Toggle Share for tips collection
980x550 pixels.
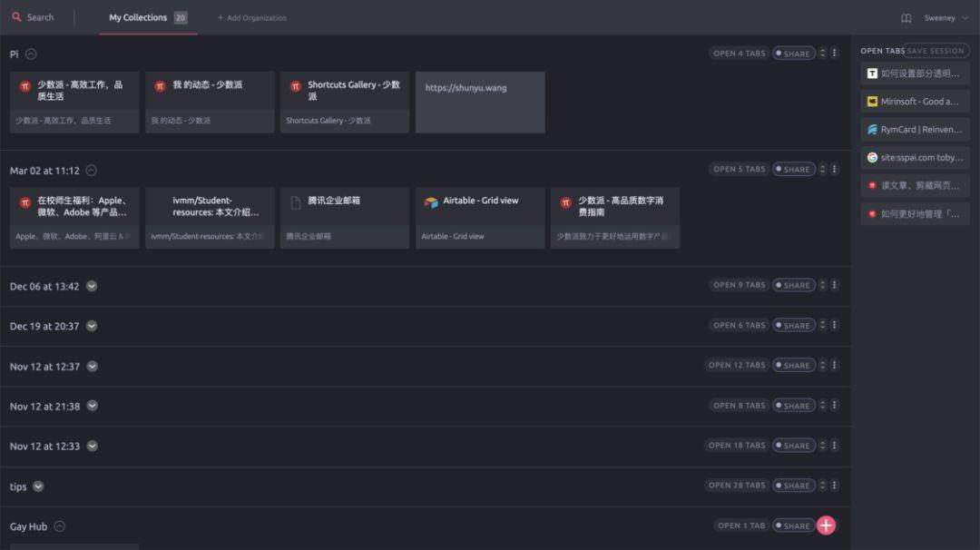pyautogui.click(x=794, y=486)
